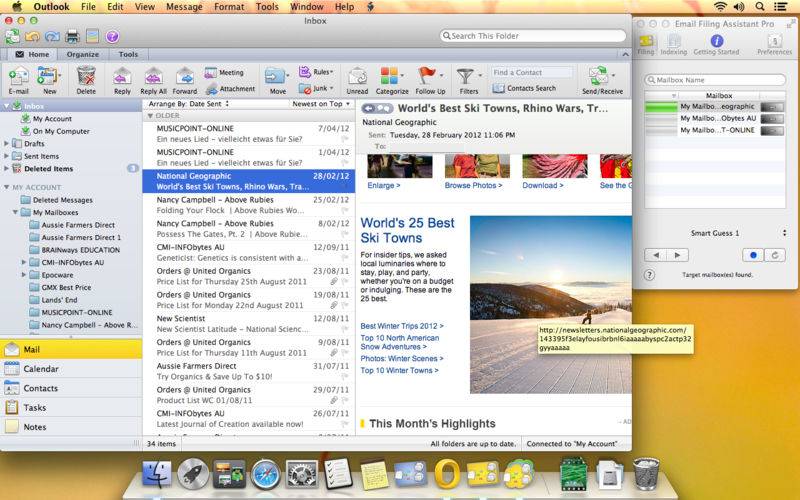800x500 pixels.
Task: Open the purple Help icon
Action: pyautogui.click(x=112, y=36)
